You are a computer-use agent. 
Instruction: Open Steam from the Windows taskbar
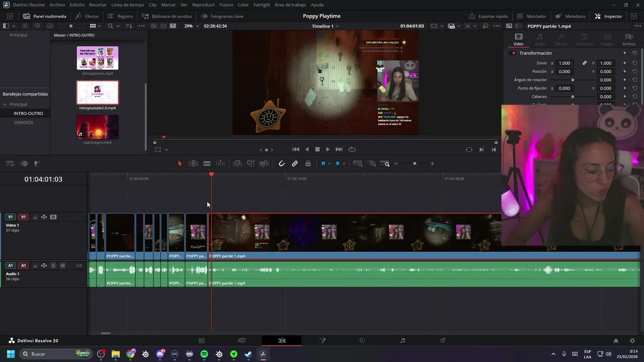pos(248,354)
